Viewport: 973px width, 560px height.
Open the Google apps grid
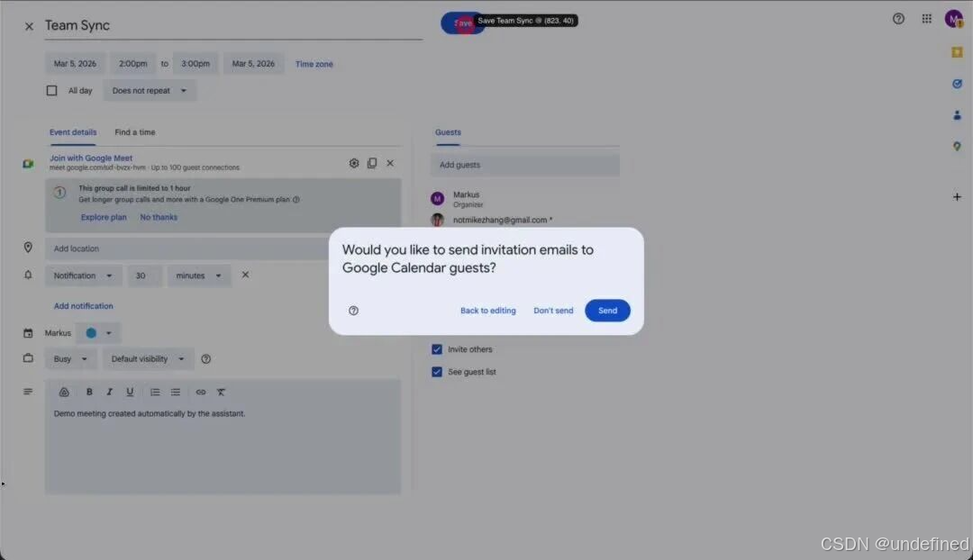[x=926, y=19]
